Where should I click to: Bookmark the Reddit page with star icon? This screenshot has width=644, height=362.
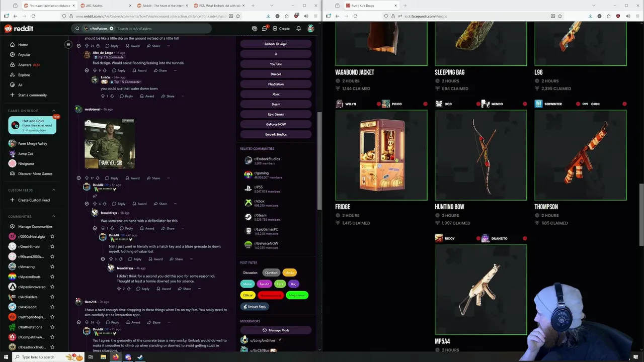[x=237, y=16]
